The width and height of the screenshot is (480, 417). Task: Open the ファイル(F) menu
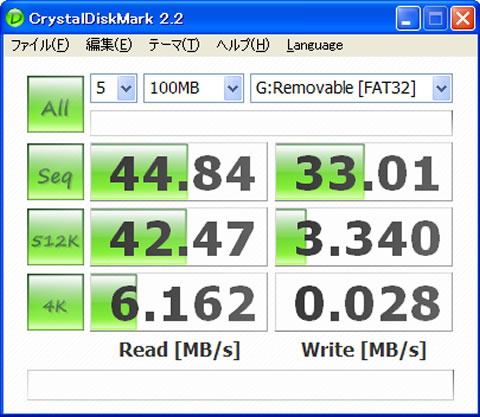(x=40, y=45)
